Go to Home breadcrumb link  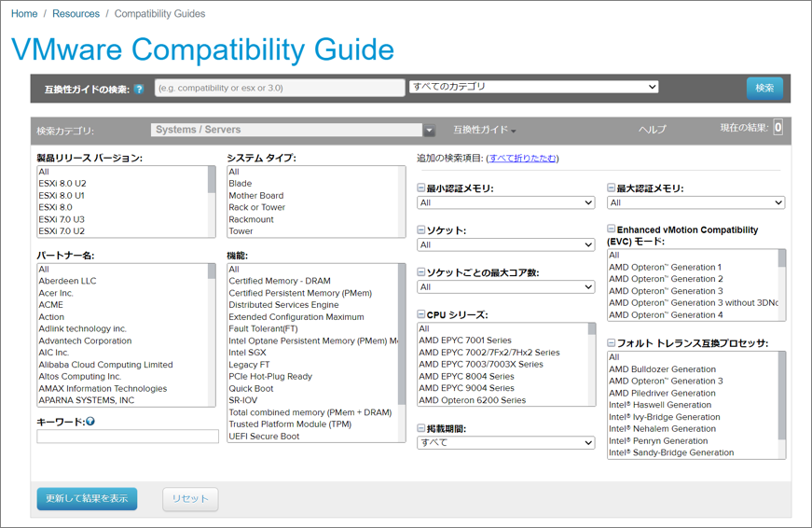[24, 13]
